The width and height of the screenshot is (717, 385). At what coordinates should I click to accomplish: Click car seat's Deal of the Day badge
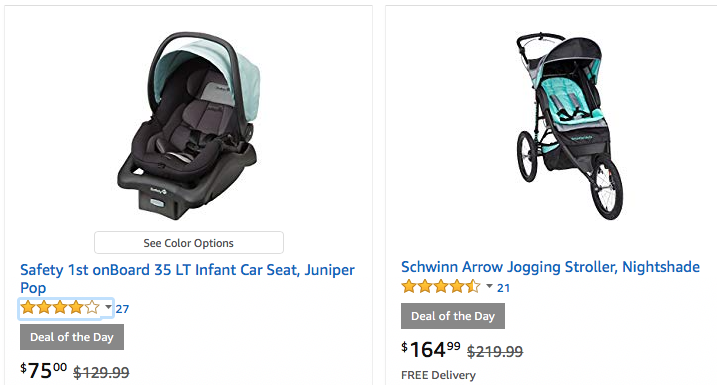click(72, 337)
